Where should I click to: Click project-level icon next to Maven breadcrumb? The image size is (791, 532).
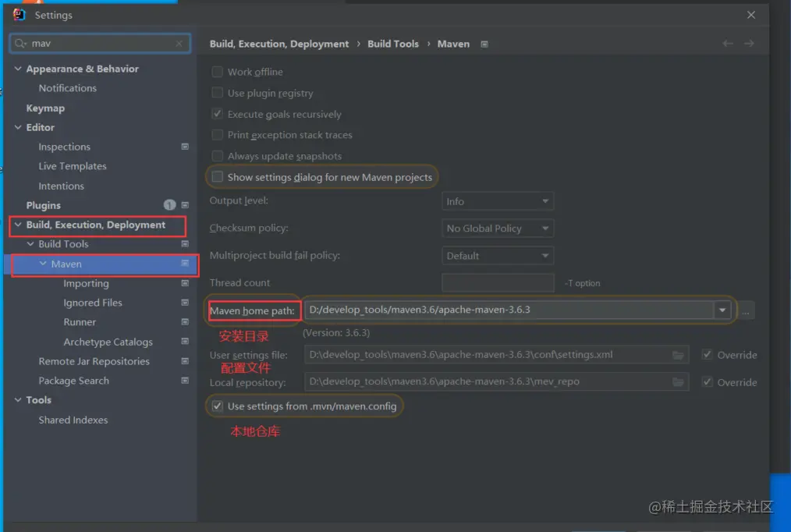click(484, 44)
